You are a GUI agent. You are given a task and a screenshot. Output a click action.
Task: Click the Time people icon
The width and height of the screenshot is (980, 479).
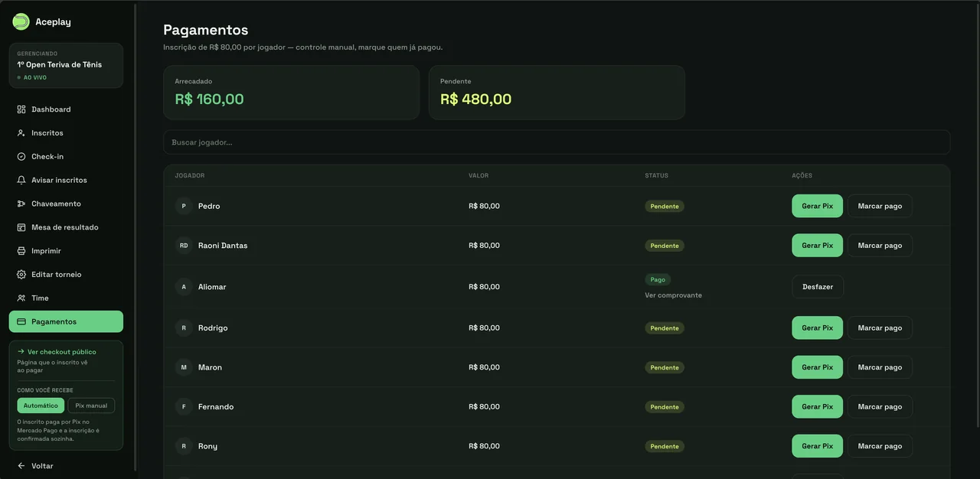[21, 298]
